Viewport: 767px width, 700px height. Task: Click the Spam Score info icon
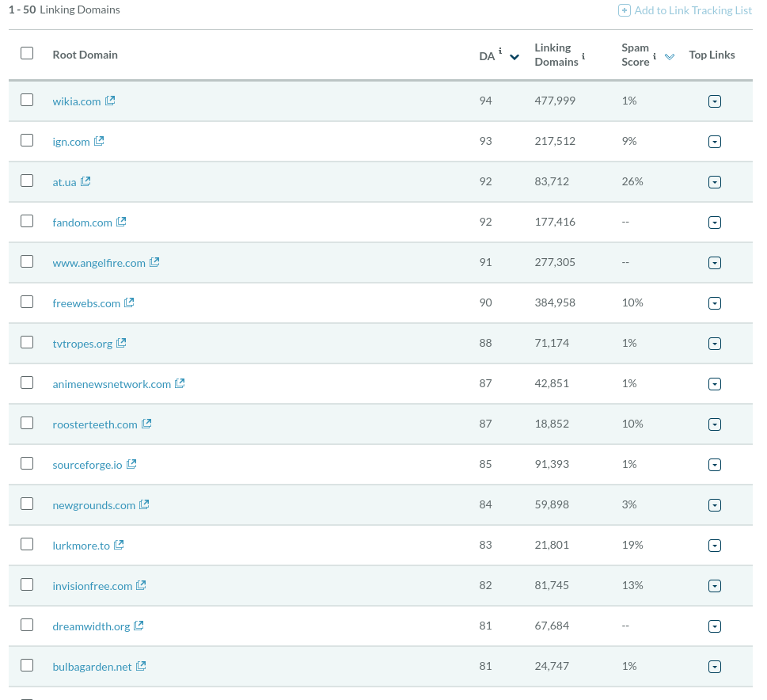coord(655,56)
